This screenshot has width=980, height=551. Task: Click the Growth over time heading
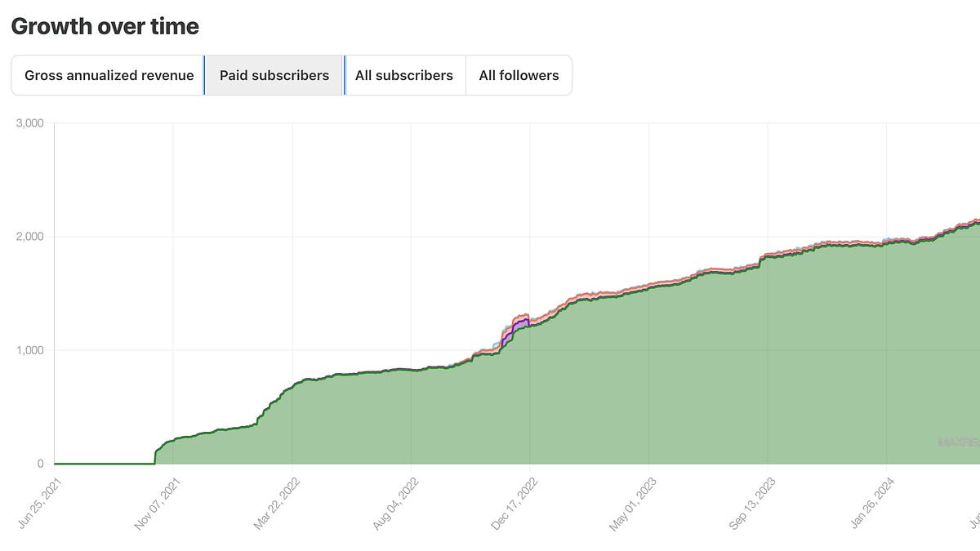click(105, 25)
